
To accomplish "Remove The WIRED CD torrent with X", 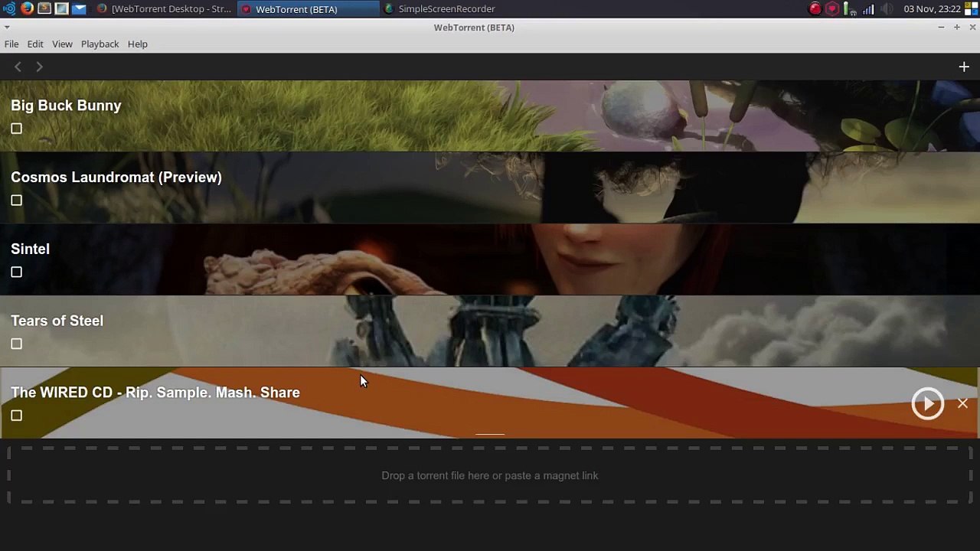I will click(x=962, y=403).
